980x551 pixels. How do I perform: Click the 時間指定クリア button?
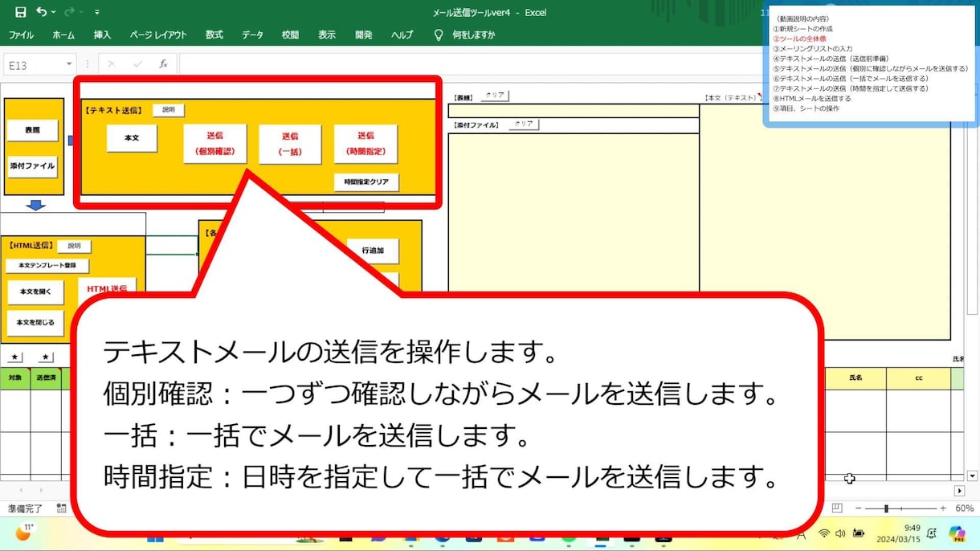point(366,182)
